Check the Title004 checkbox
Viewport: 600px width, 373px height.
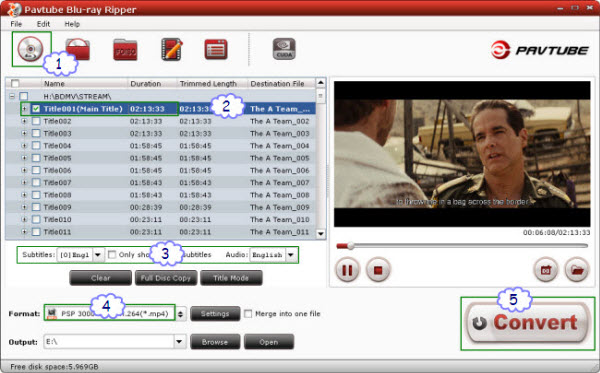(36, 146)
